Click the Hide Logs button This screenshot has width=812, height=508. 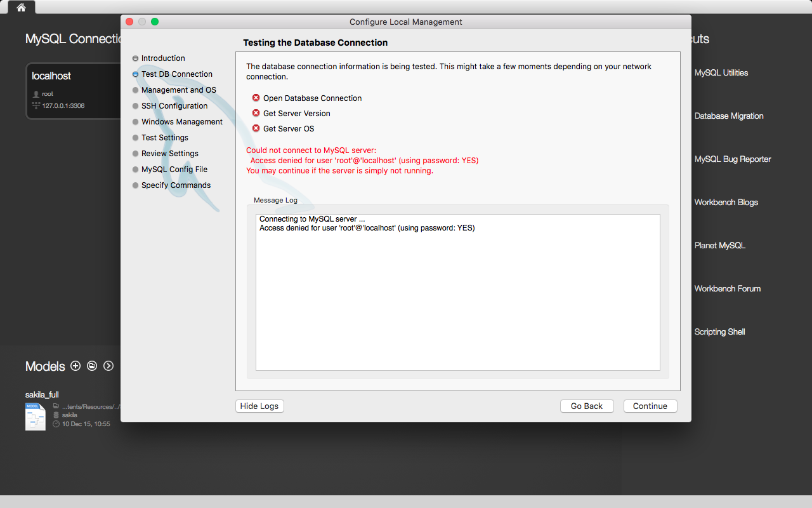coord(259,406)
